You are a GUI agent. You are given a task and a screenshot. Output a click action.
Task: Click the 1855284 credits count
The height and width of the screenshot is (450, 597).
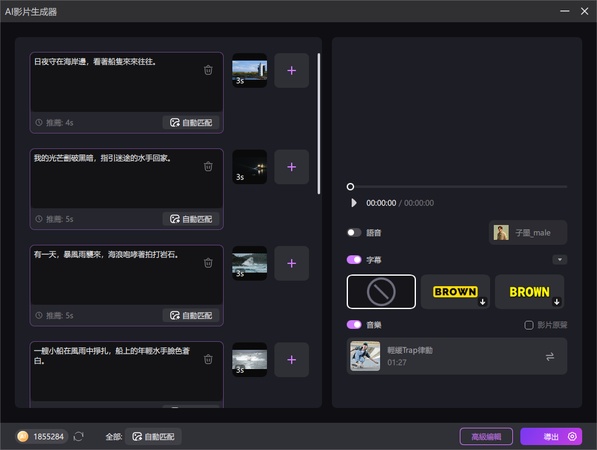tap(48, 436)
